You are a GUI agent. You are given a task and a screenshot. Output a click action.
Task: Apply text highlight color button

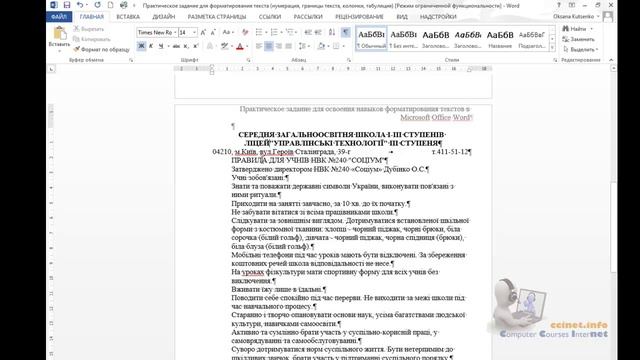coord(224,46)
